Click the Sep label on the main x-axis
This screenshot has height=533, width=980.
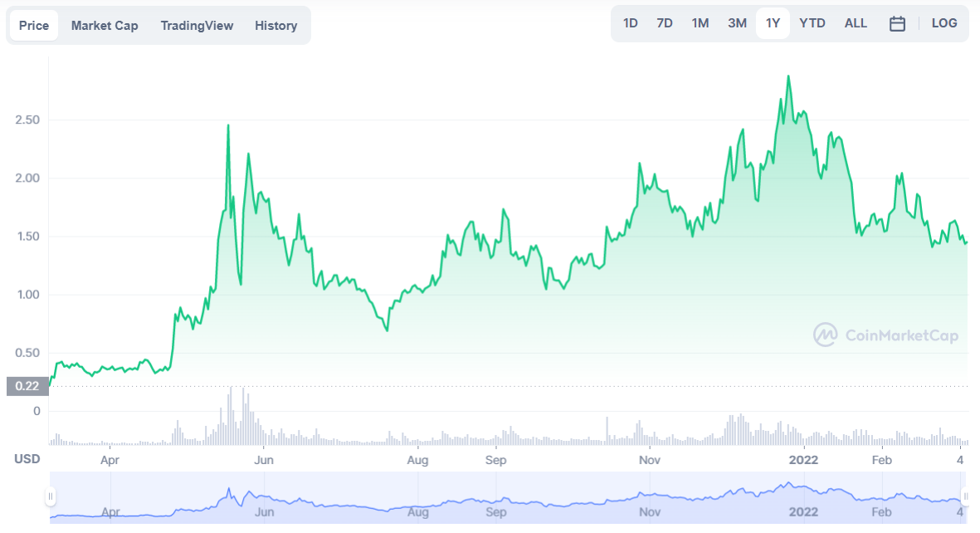tap(495, 460)
